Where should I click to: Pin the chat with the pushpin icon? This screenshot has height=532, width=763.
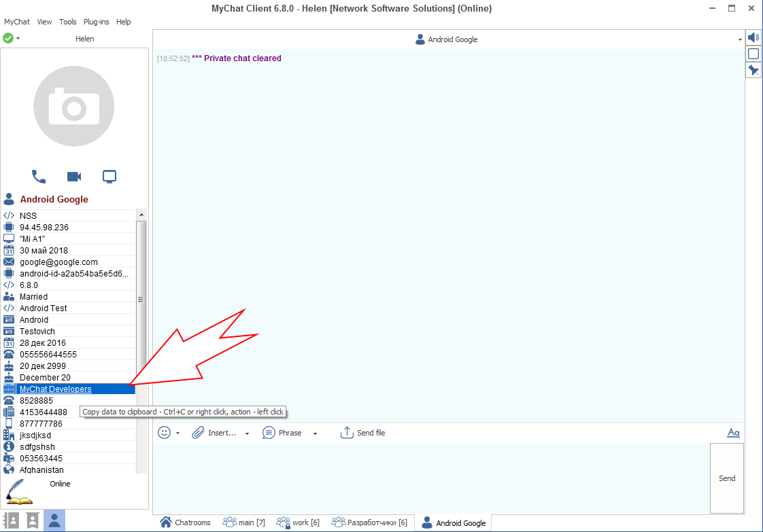click(753, 71)
